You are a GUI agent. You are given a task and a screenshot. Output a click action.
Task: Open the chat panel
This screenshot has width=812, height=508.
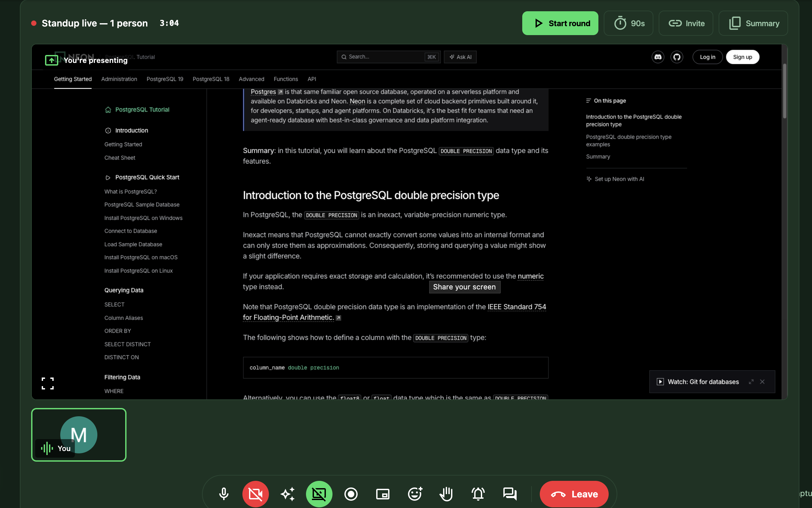pos(510,494)
